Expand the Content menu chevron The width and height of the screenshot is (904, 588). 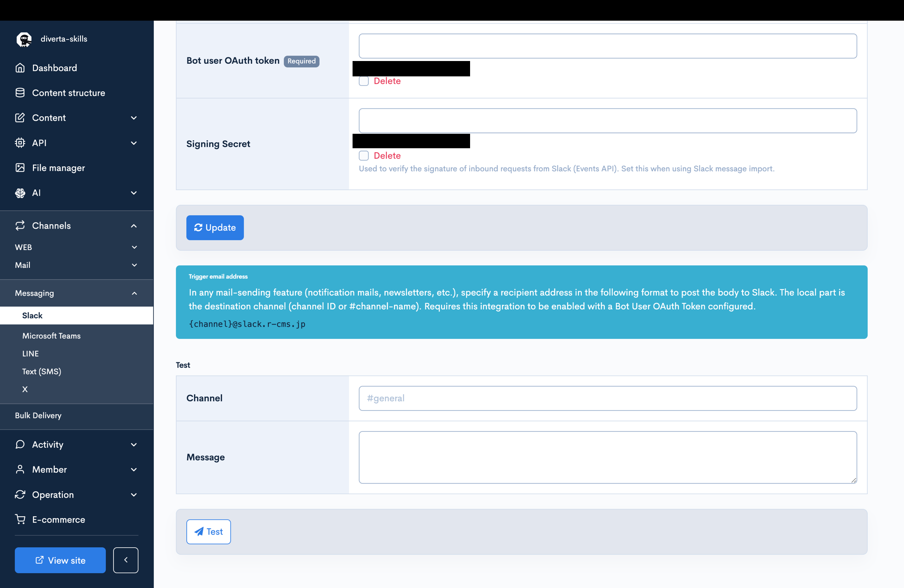point(134,118)
